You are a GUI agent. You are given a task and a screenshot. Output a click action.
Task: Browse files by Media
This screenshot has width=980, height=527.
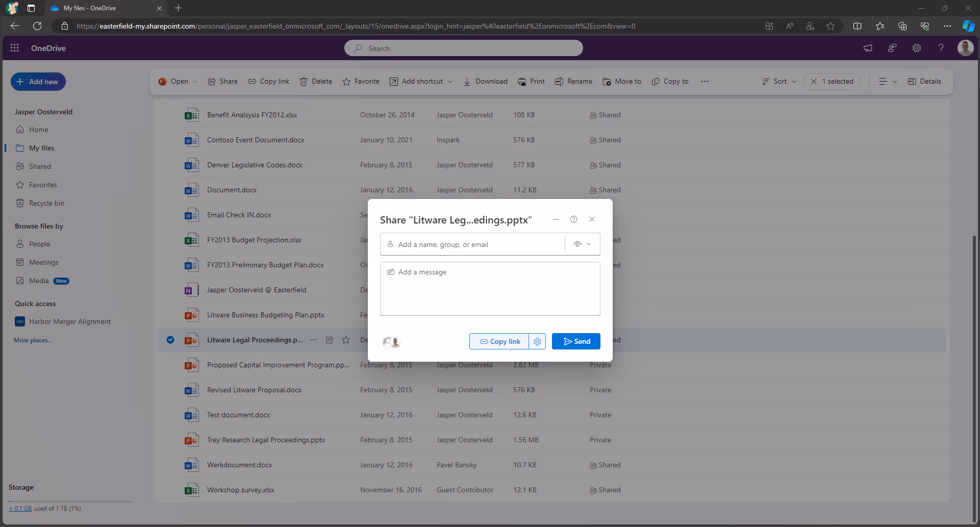39,281
